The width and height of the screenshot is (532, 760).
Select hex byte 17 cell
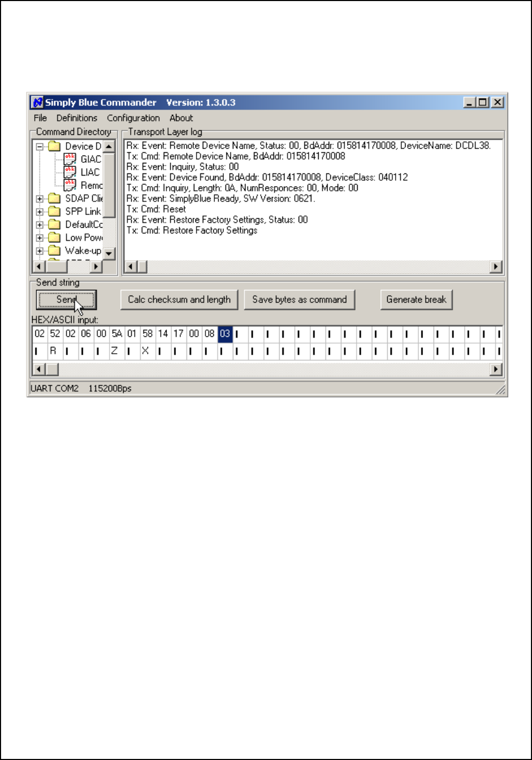click(179, 334)
